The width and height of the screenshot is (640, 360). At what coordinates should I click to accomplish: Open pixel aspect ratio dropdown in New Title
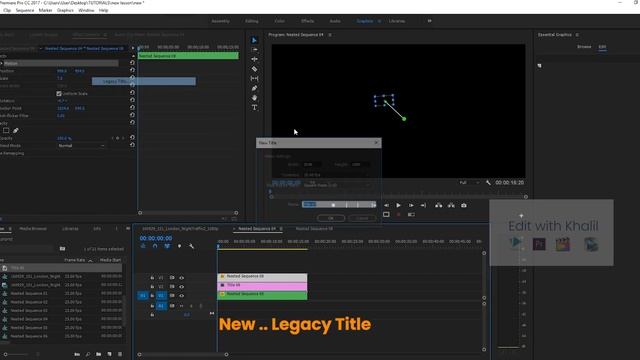tap(337, 185)
